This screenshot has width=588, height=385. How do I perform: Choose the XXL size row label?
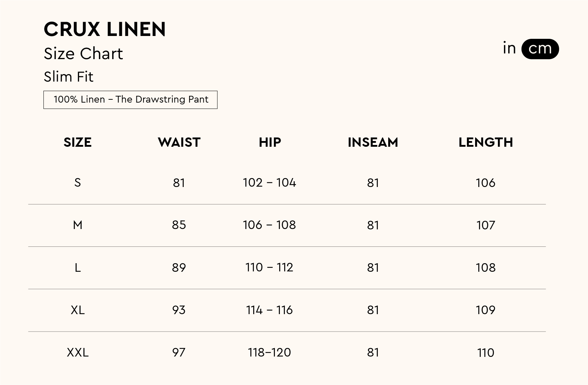(78, 353)
